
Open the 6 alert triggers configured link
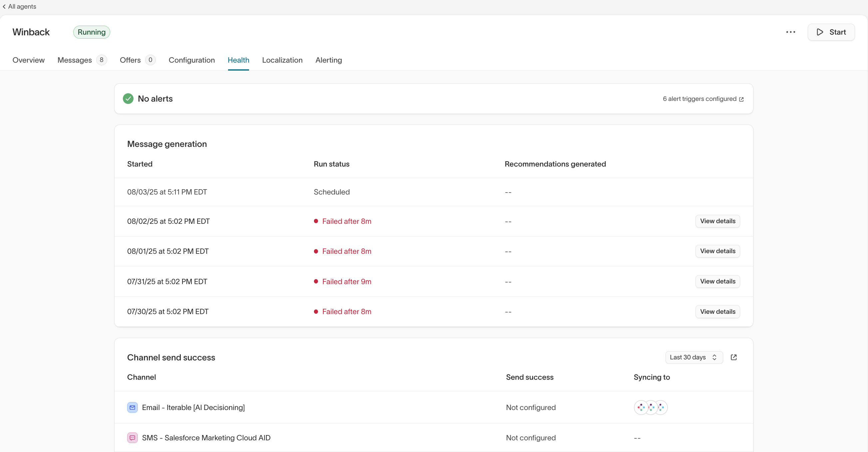coord(703,99)
